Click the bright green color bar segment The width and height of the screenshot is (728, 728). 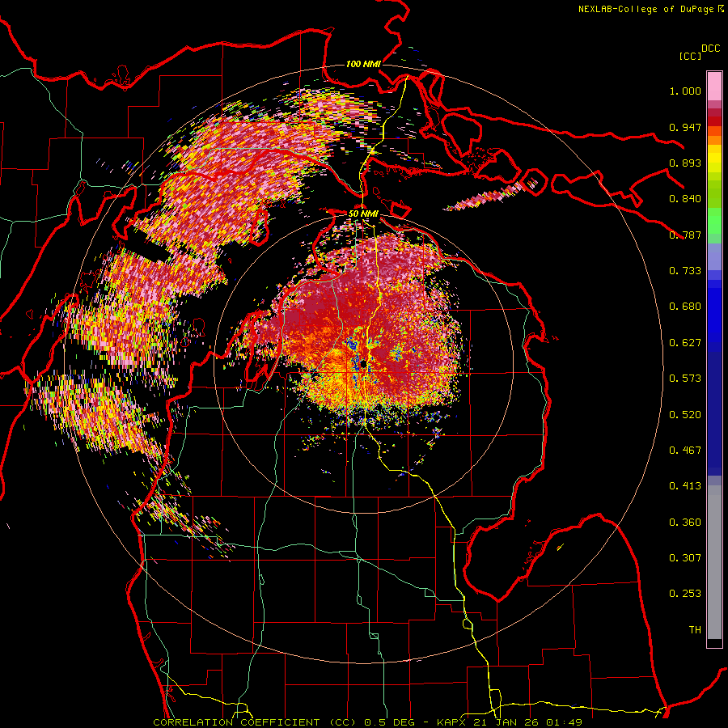click(714, 221)
